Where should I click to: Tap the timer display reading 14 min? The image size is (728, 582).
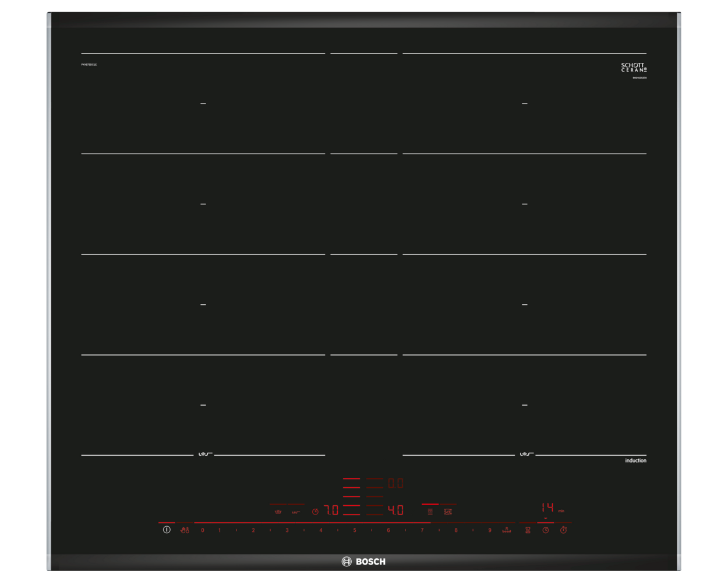[x=552, y=508]
